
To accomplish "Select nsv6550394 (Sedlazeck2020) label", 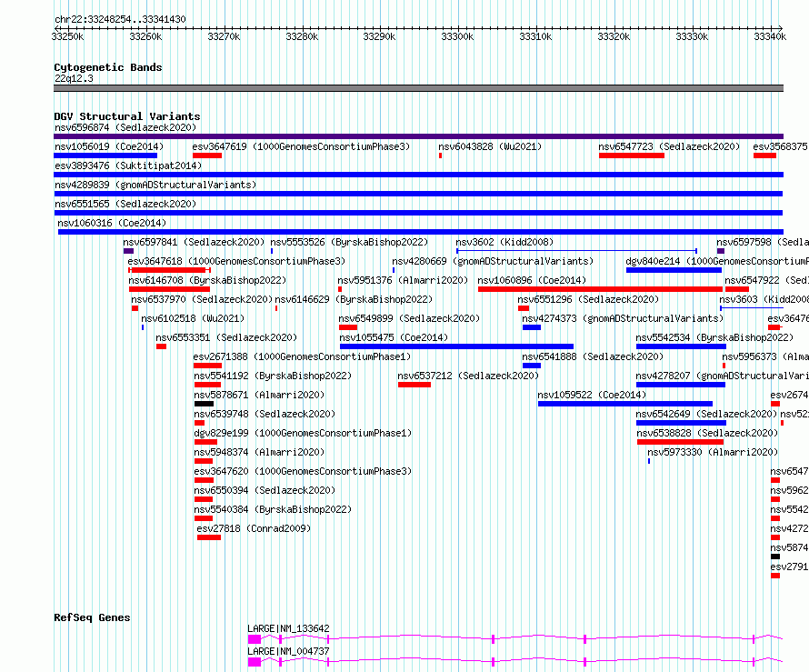I will pos(265,490).
